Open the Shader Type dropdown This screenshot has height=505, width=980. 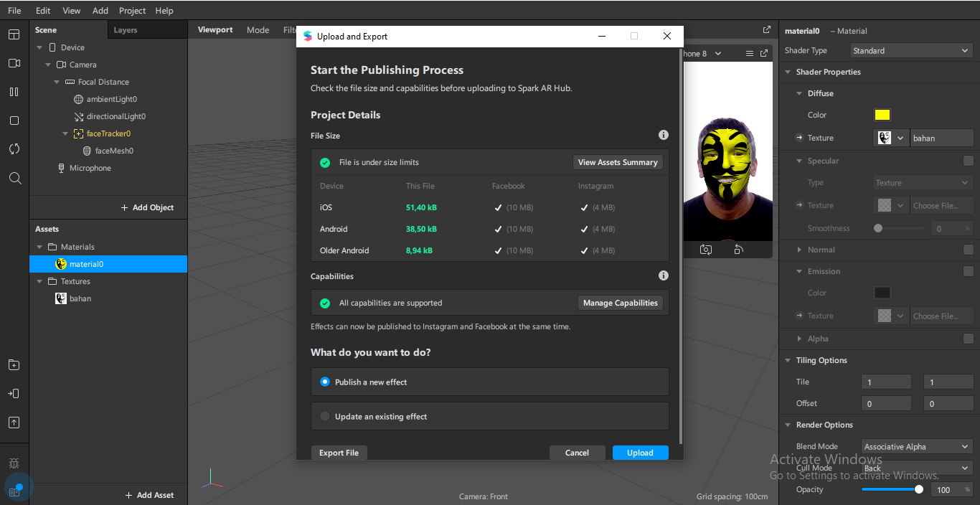pyautogui.click(x=911, y=51)
